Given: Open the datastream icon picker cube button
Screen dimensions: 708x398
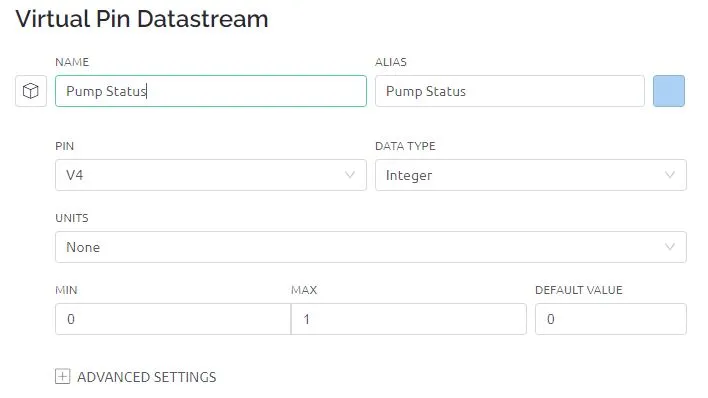Looking at the screenshot, I should tap(31, 91).
